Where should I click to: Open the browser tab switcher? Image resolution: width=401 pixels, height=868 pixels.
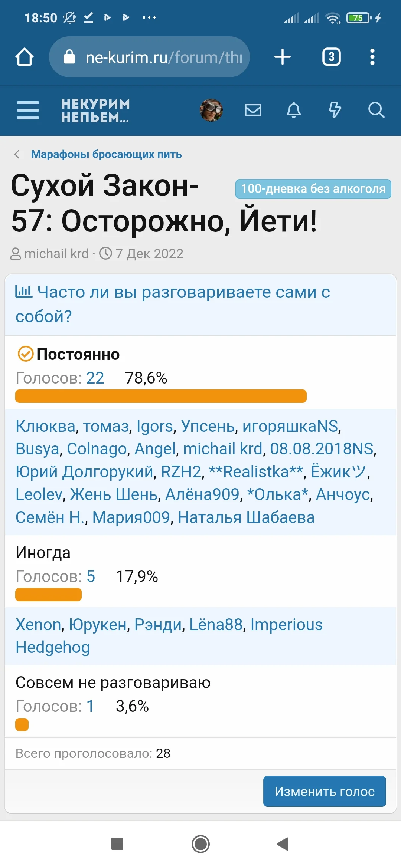click(331, 57)
